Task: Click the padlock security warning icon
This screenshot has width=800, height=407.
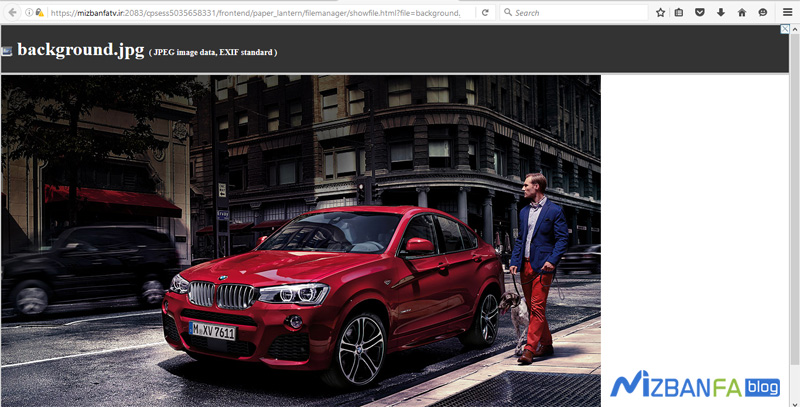Action: pyautogui.click(x=39, y=12)
